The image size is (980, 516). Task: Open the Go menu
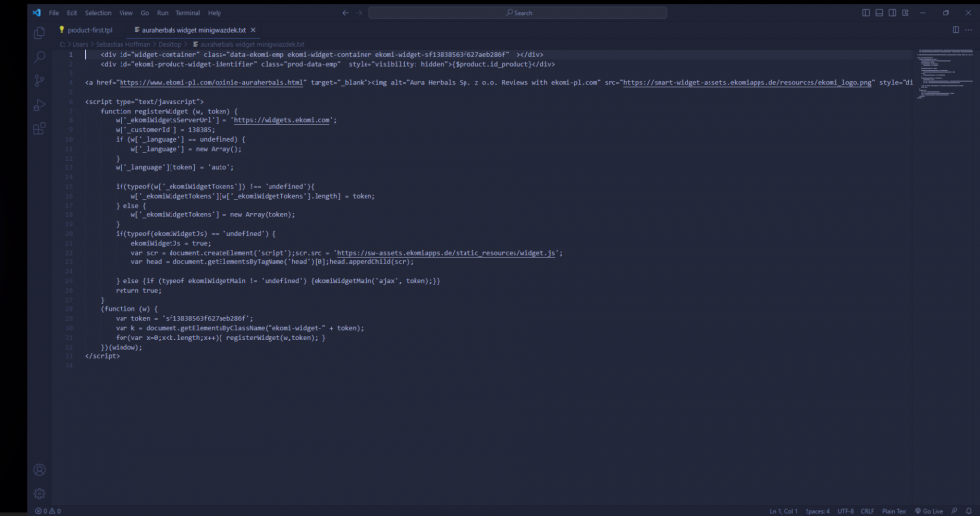pyautogui.click(x=145, y=13)
